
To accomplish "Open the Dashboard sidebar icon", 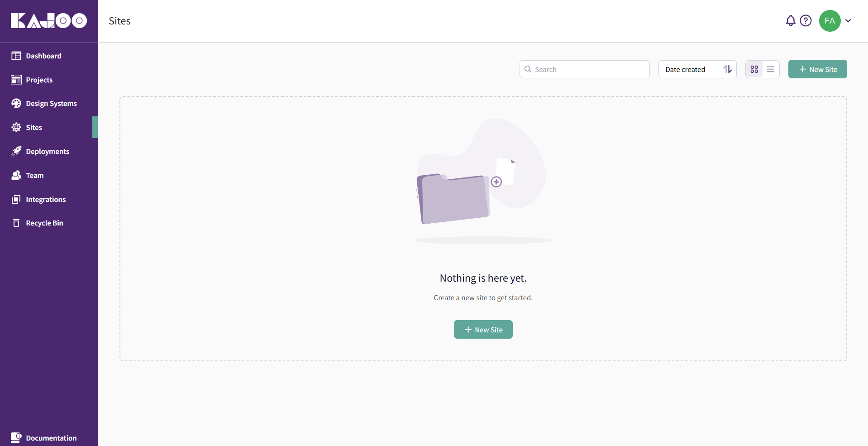I will click(16, 56).
